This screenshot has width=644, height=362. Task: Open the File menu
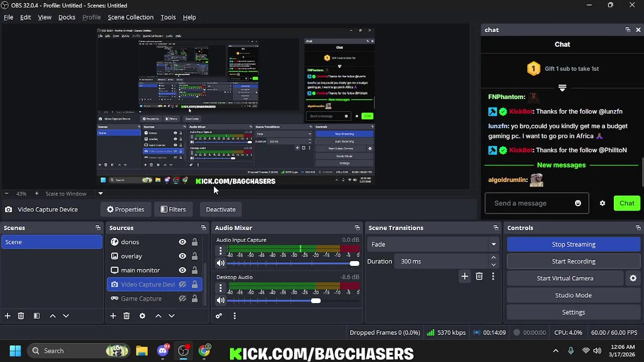[x=9, y=17]
